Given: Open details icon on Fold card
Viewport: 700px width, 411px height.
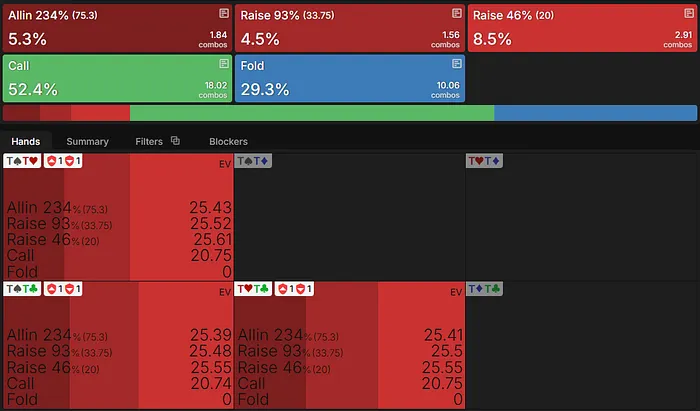Looking at the screenshot, I should (x=456, y=64).
